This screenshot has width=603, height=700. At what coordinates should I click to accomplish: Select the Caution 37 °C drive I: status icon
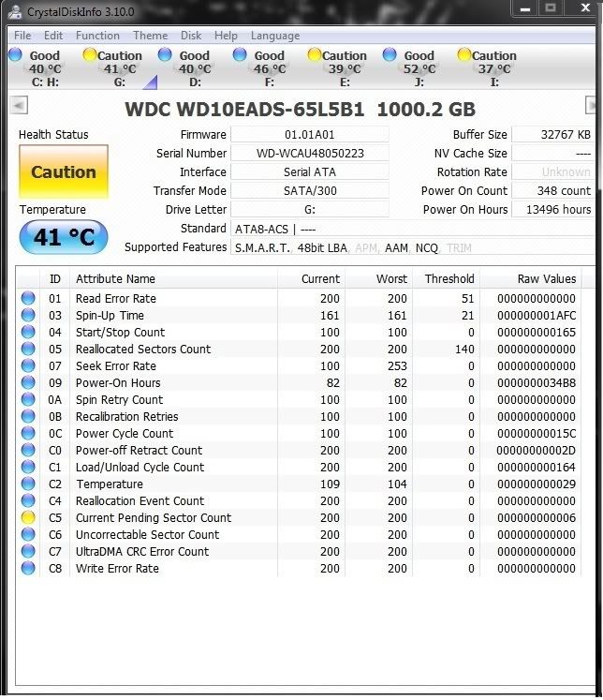coord(464,55)
